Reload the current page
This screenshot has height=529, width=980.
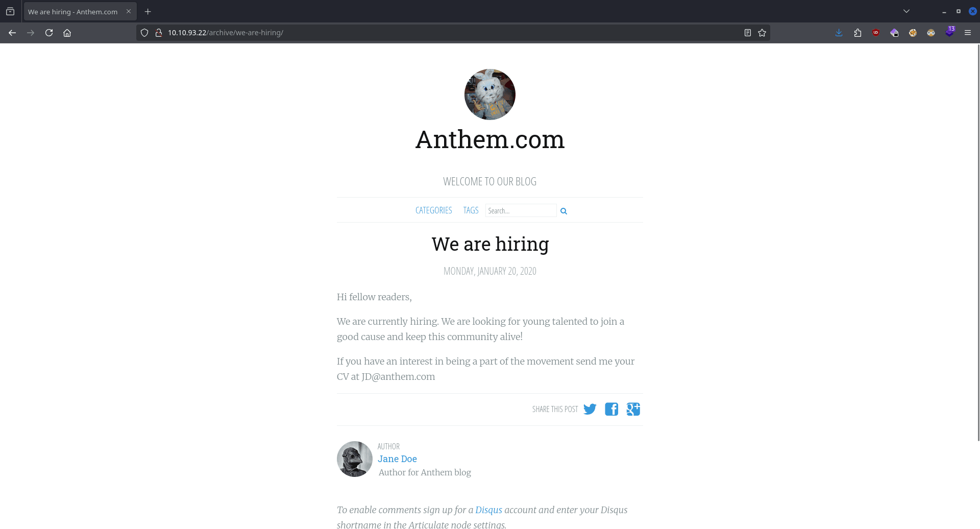point(49,33)
